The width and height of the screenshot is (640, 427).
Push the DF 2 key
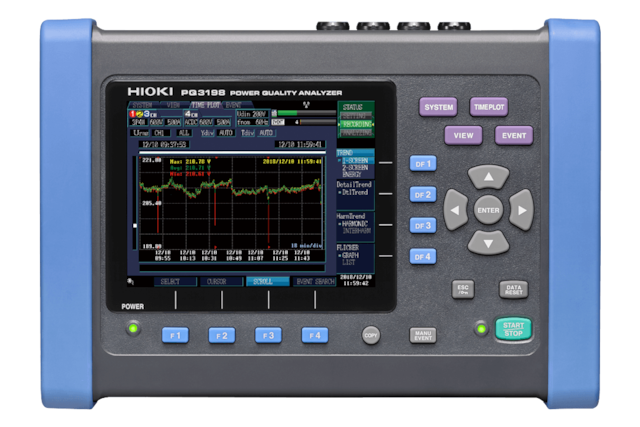point(423,195)
